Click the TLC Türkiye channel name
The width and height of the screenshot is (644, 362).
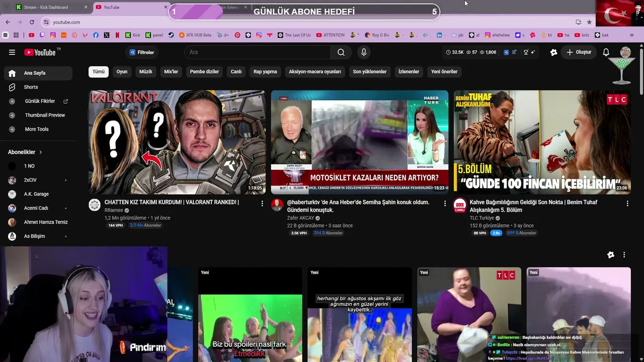coord(482,218)
